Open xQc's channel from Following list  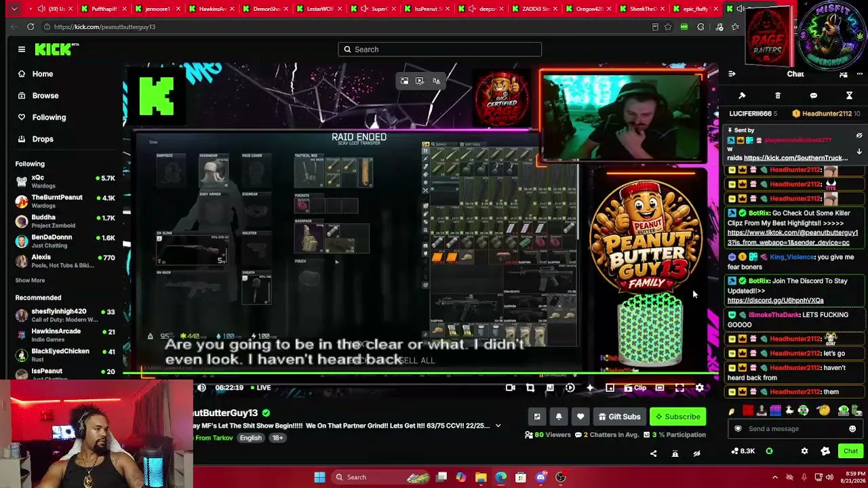click(65, 182)
